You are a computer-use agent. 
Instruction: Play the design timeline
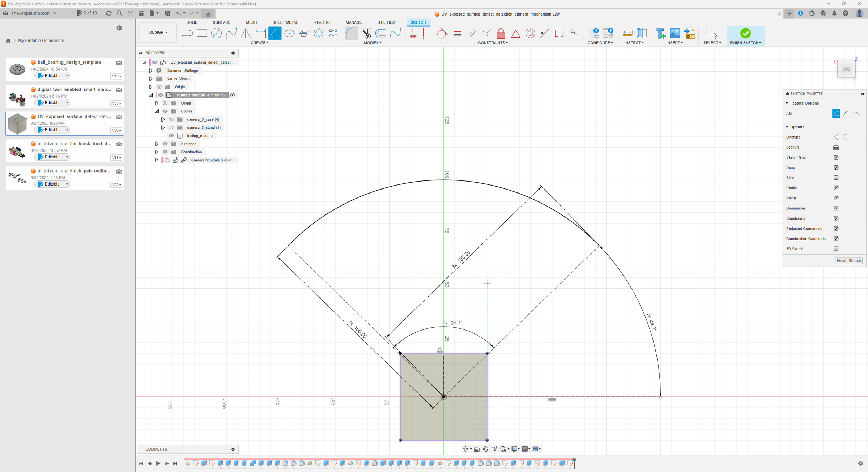(x=158, y=463)
